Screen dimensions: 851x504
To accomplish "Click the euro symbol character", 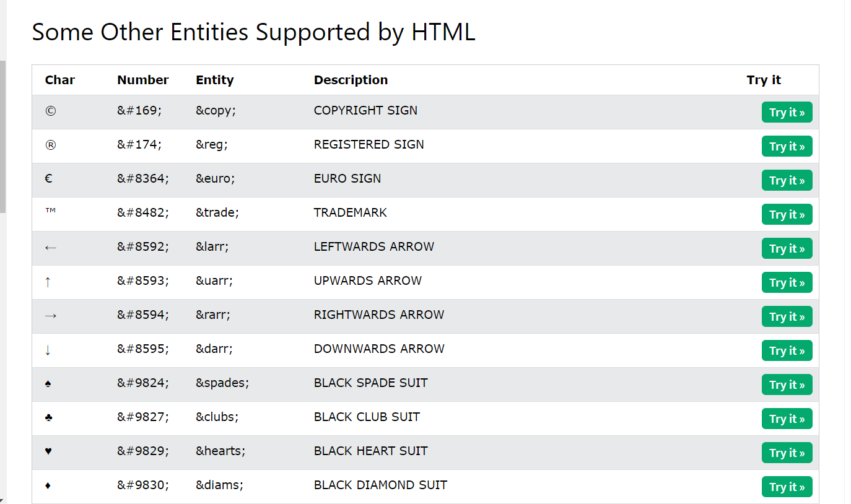I will tap(48, 179).
